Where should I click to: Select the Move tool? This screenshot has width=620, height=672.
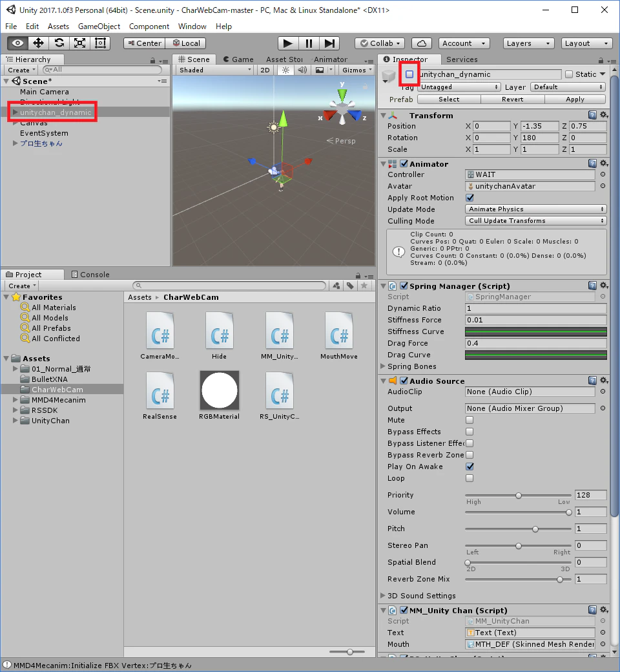click(39, 43)
